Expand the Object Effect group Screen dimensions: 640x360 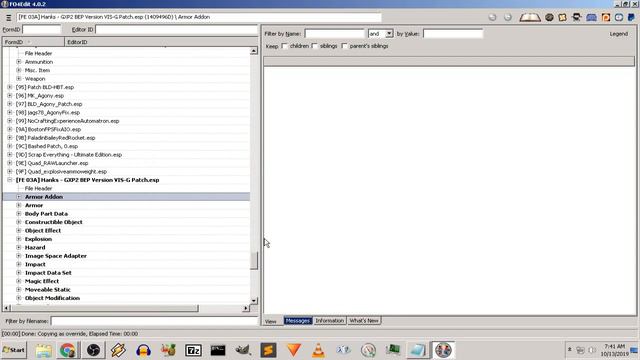19,231
